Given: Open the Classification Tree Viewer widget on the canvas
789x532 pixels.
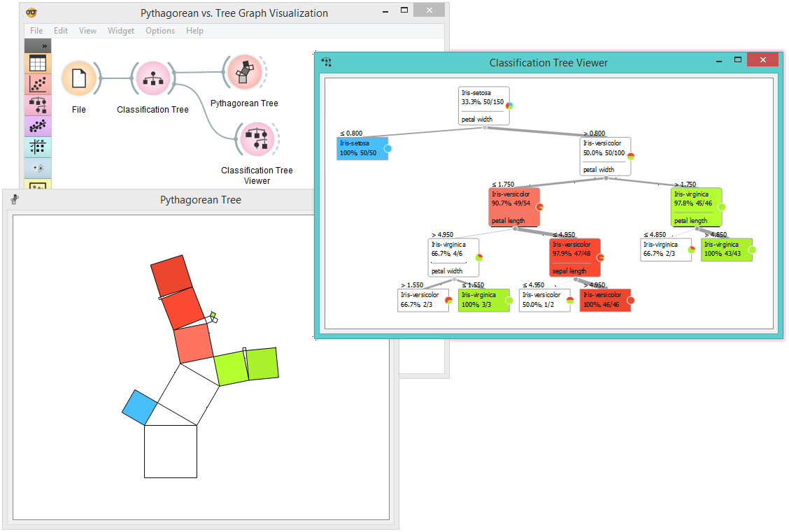Looking at the screenshot, I should tap(257, 138).
